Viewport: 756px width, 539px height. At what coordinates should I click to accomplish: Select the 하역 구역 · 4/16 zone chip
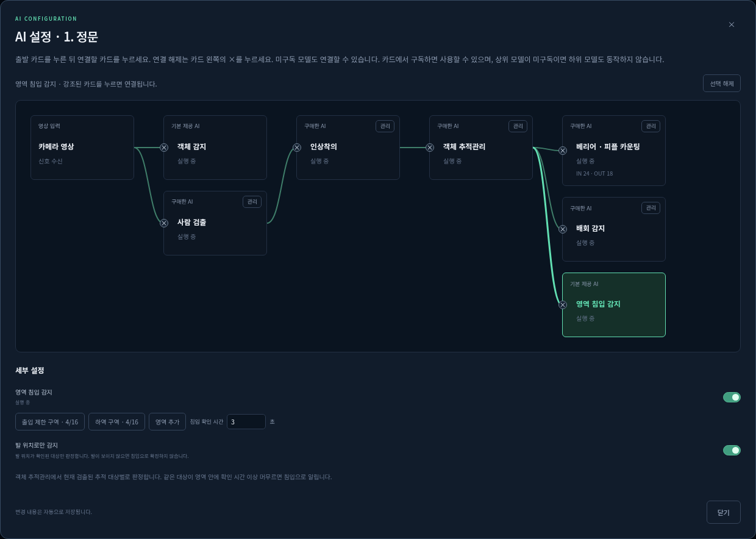(x=116, y=422)
